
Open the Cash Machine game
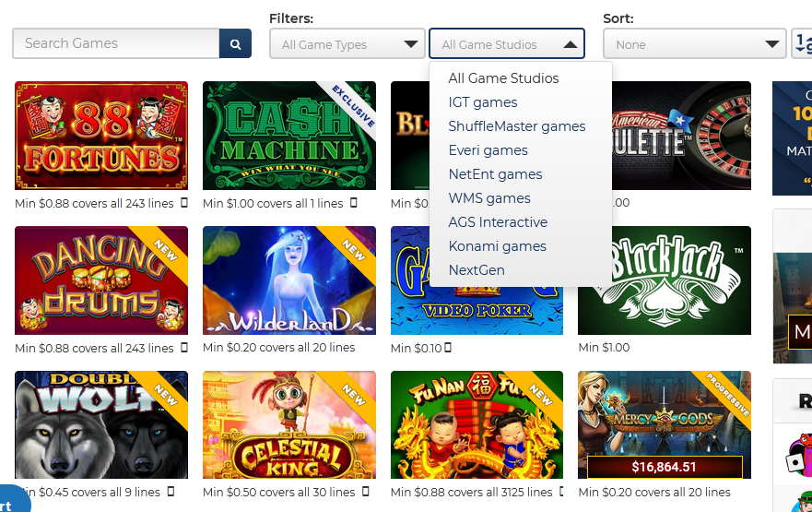289,136
